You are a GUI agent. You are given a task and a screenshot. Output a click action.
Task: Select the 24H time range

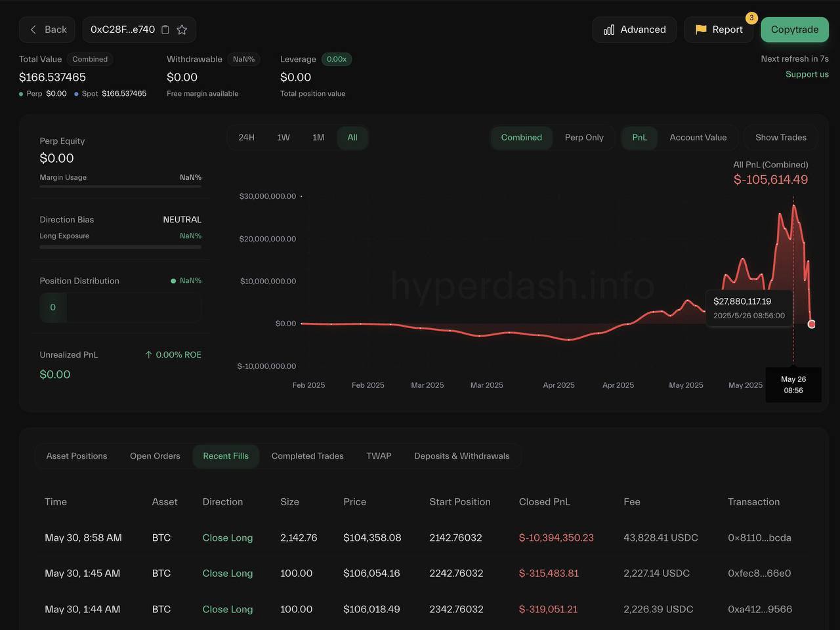coord(246,137)
